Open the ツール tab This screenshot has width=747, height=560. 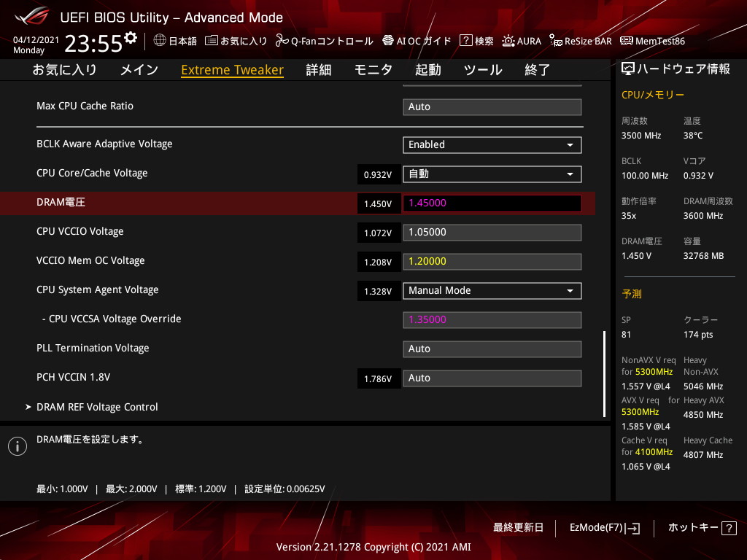(x=483, y=69)
